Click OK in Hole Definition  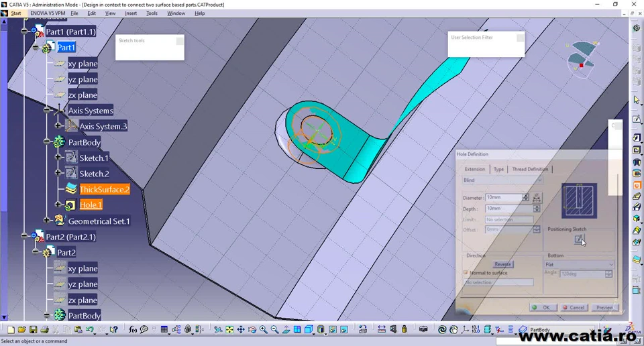click(x=543, y=307)
